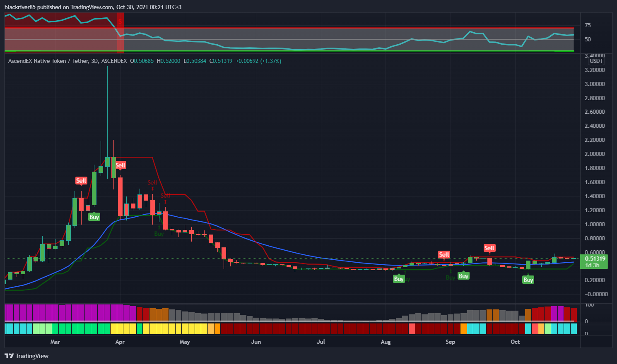Click the Sell signal label on the mid-March candle
The image size is (617, 364).
pos(81,180)
